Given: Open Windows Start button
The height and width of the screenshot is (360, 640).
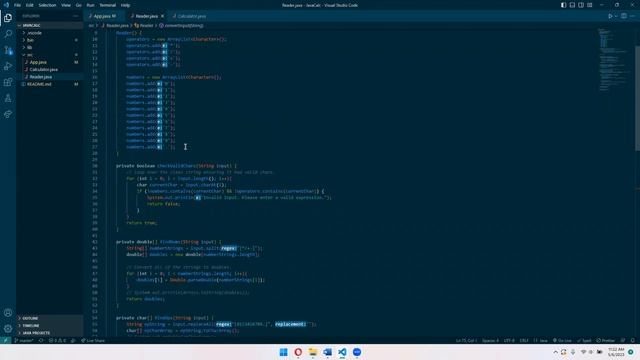Looking at the screenshot, I should point(283,352).
